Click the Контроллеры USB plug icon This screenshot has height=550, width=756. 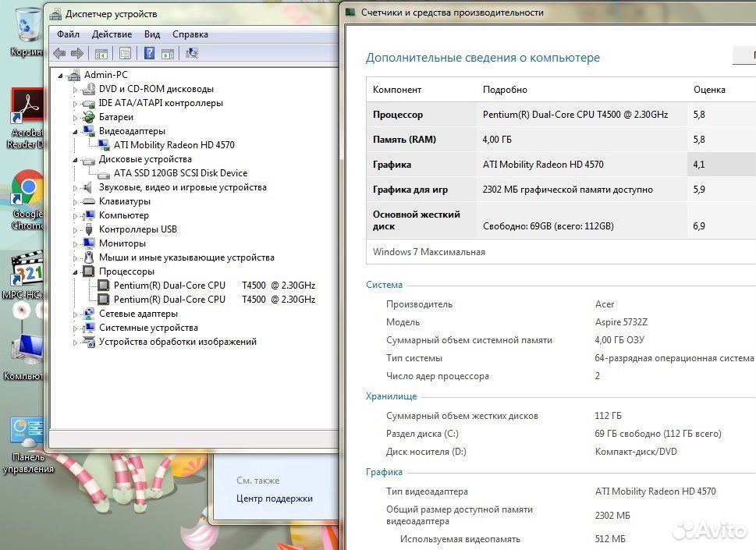click(x=89, y=229)
